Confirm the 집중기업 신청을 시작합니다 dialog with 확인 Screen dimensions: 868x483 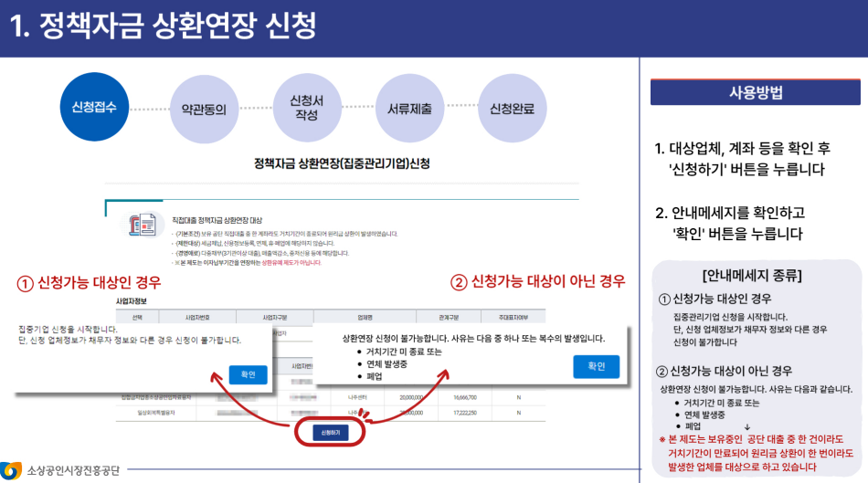(248, 374)
